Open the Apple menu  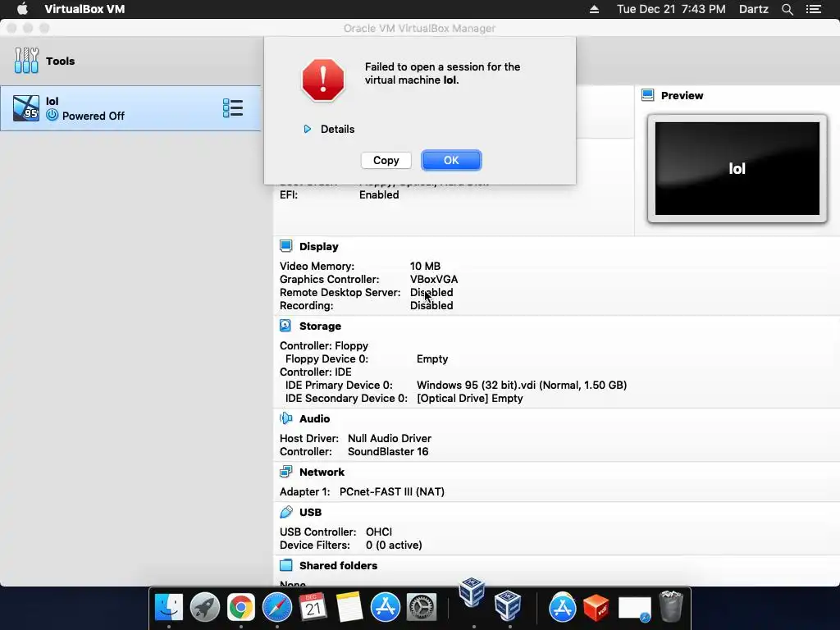[x=22, y=9]
